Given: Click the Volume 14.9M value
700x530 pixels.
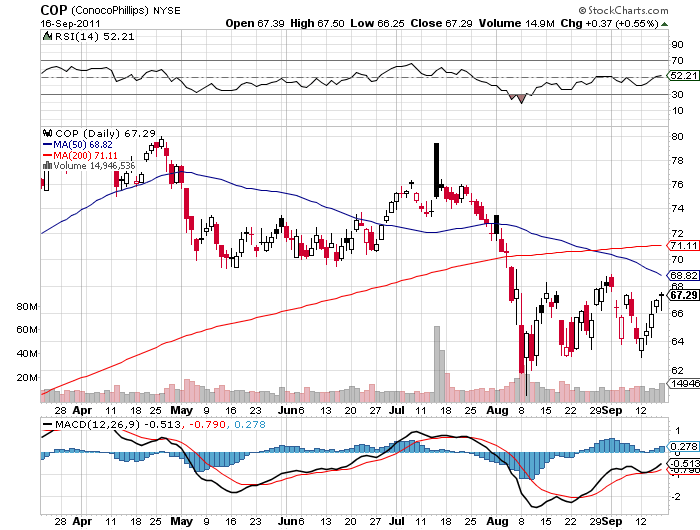Looking at the screenshot, I should (x=517, y=23).
